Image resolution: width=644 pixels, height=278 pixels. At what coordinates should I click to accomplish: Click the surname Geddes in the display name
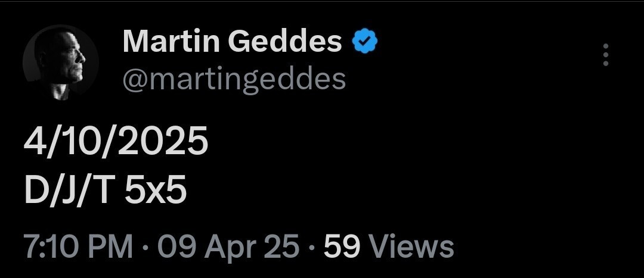[284, 42]
